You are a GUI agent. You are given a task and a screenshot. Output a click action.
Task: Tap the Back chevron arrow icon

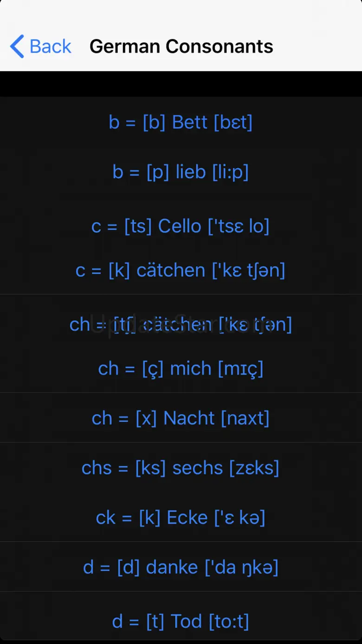coord(17,47)
